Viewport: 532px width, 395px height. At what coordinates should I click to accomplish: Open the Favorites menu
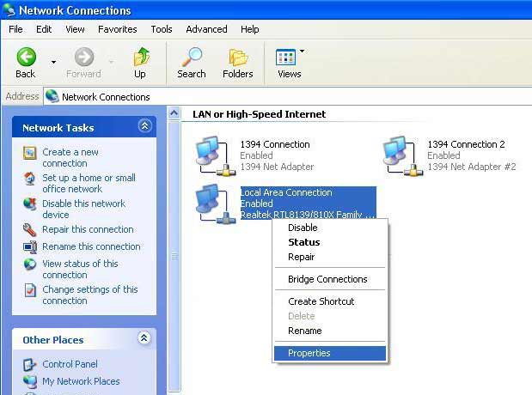pyautogui.click(x=118, y=29)
